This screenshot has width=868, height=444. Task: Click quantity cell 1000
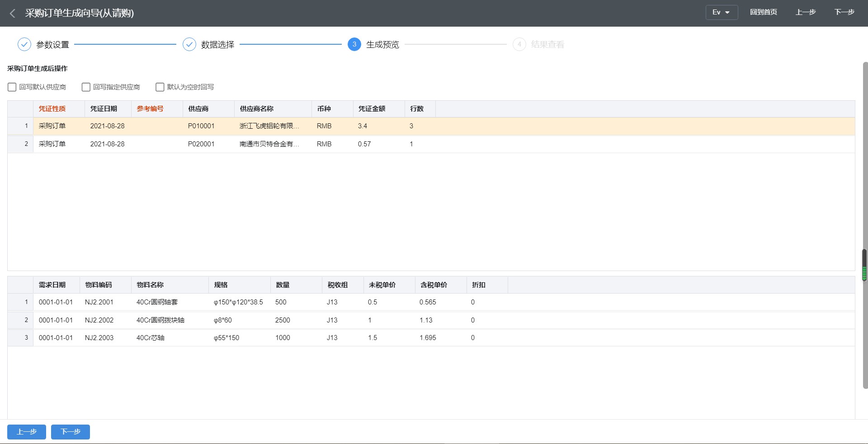click(x=283, y=338)
